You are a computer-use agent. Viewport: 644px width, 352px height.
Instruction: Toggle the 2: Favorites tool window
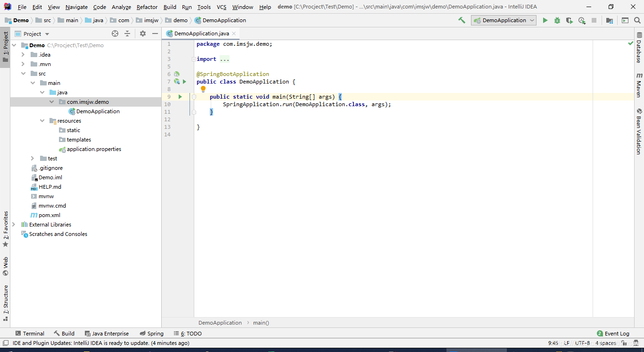coord(5,229)
